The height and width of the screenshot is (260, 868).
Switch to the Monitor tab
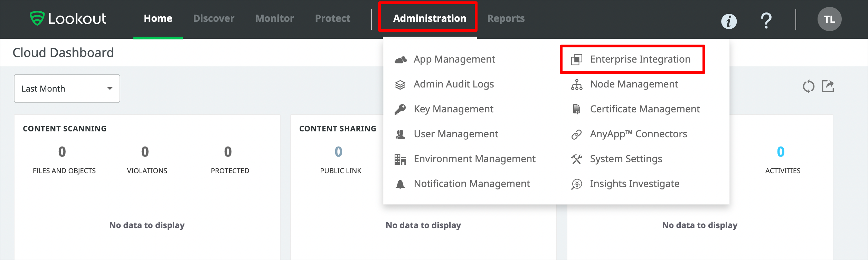point(275,18)
